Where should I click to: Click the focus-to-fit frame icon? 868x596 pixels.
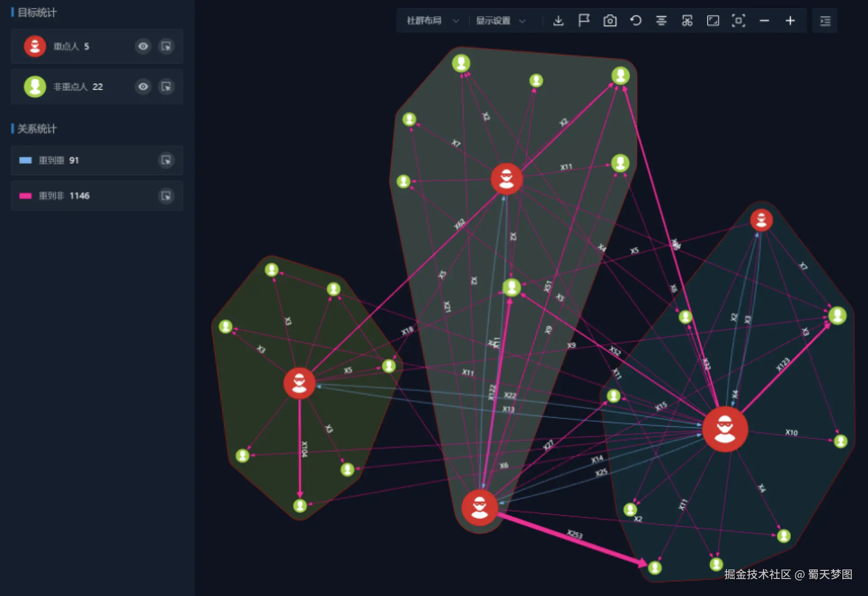(x=738, y=21)
